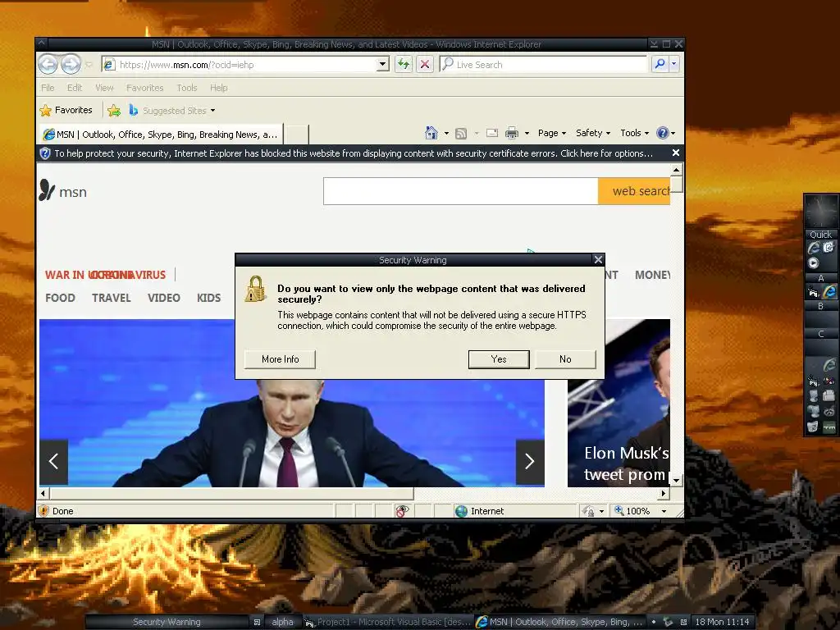Open the Tools command bar dropdown

(x=634, y=133)
